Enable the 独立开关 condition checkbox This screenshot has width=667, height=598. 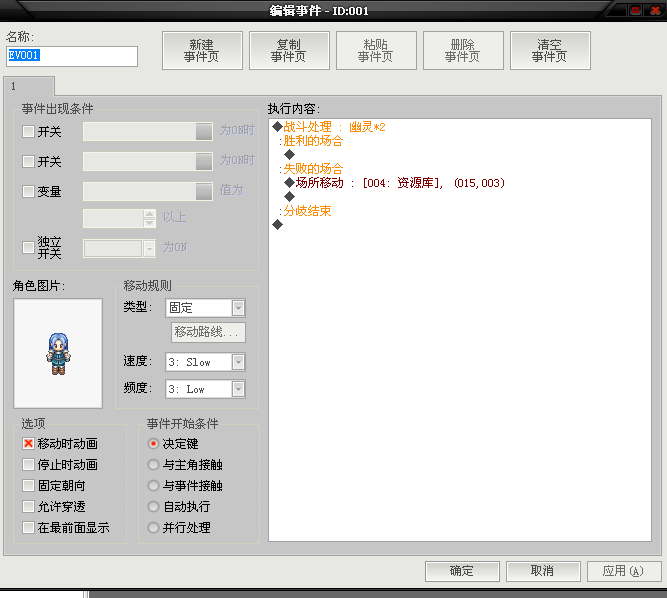click(x=29, y=247)
